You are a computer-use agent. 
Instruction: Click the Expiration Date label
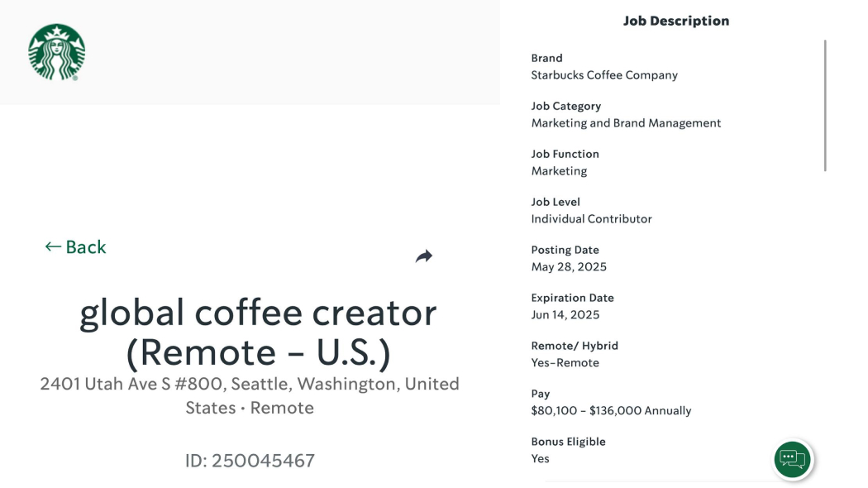point(572,298)
